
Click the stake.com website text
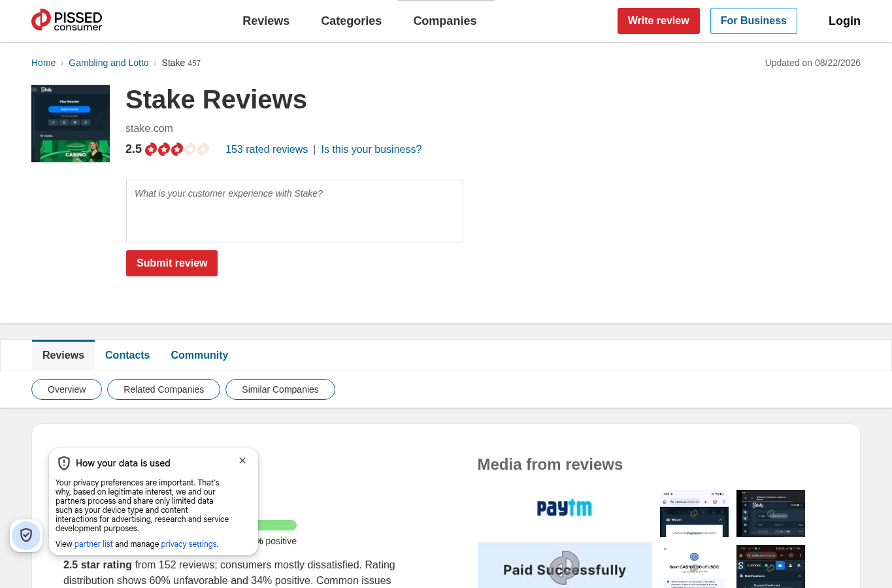coord(149,129)
